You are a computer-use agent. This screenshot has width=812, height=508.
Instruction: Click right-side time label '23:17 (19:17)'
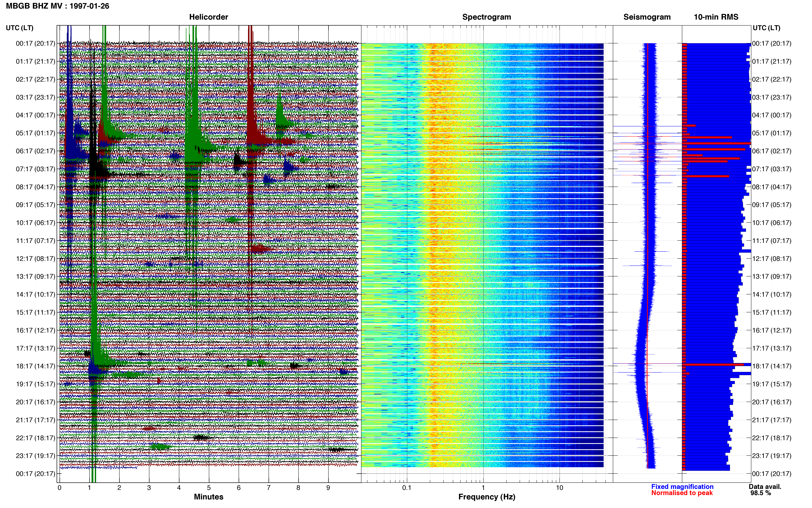(x=772, y=456)
